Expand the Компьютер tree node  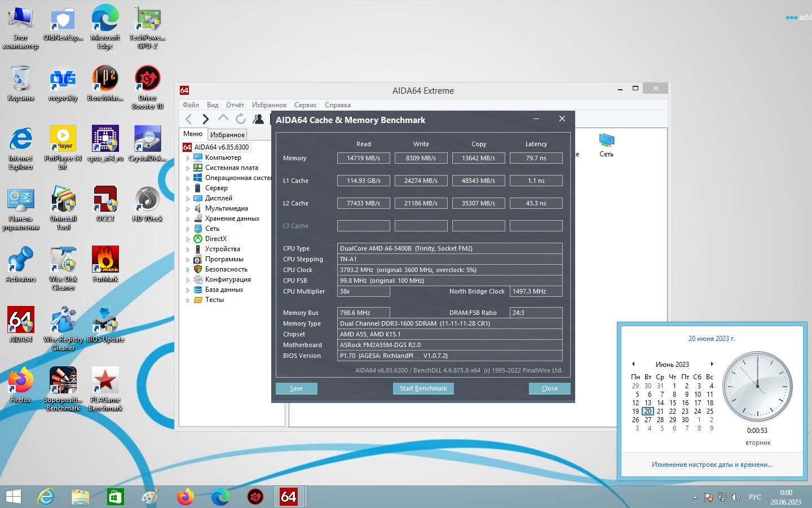point(188,158)
